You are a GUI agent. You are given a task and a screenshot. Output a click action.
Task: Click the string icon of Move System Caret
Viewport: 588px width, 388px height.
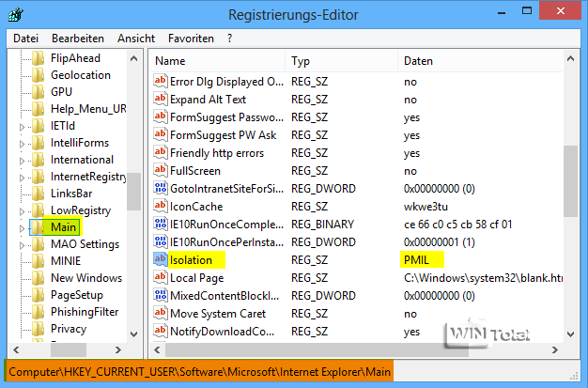click(x=160, y=313)
